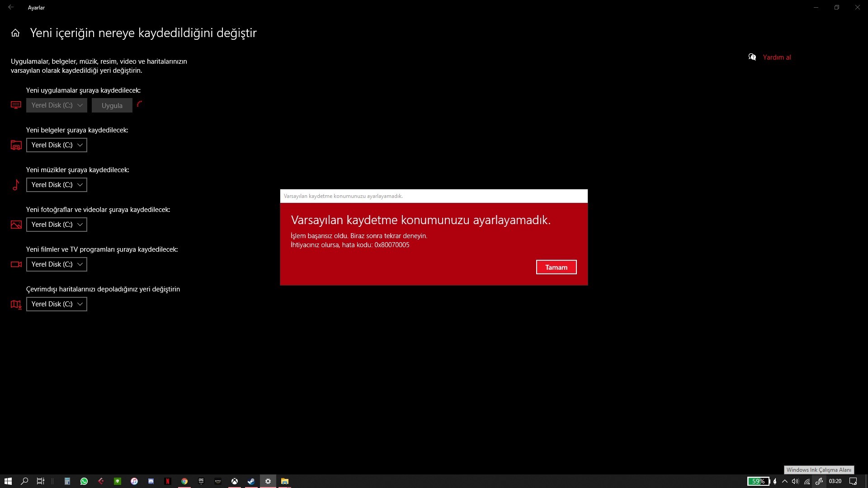
Task: Launch Epic Games from the taskbar
Action: pos(201,481)
